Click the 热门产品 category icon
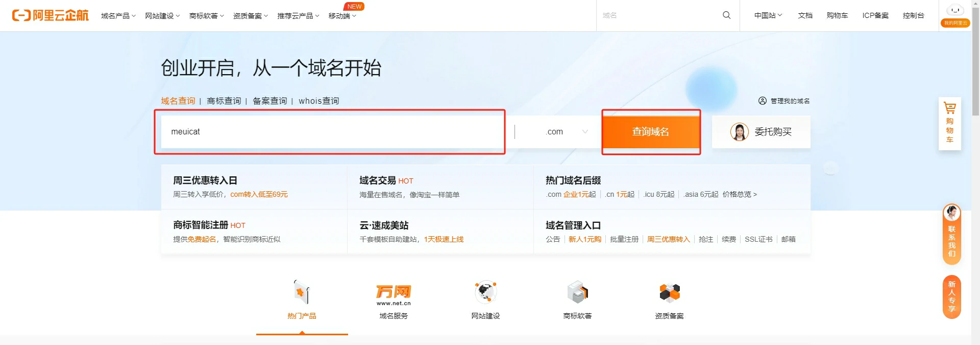Screen dimensions: 980x345 click(x=302, y=293)
